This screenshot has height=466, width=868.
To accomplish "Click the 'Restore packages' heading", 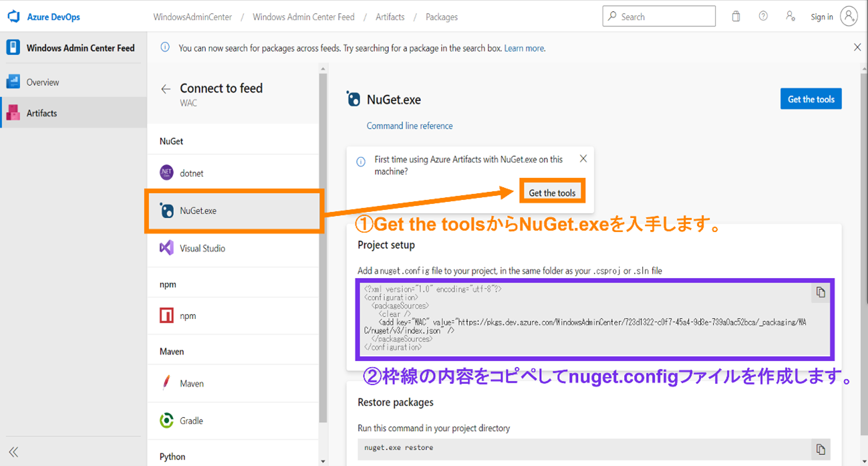I will tap(396, 402).
